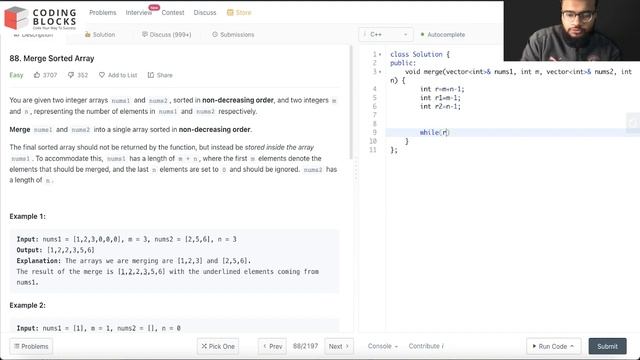Click the Contribute link
Viewport: 640px width, 360px height.
click(x=426, y=346)
